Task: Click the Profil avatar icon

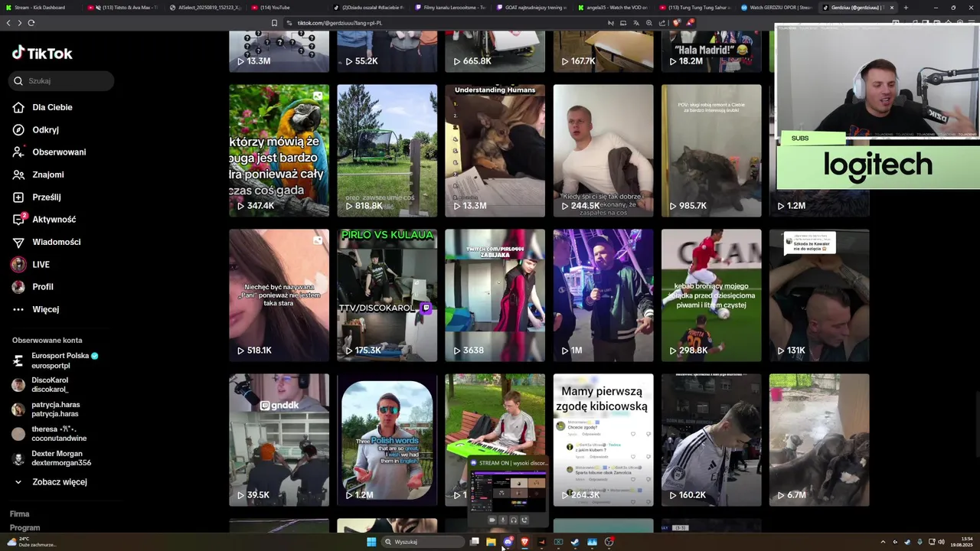Action: point(18,287)
